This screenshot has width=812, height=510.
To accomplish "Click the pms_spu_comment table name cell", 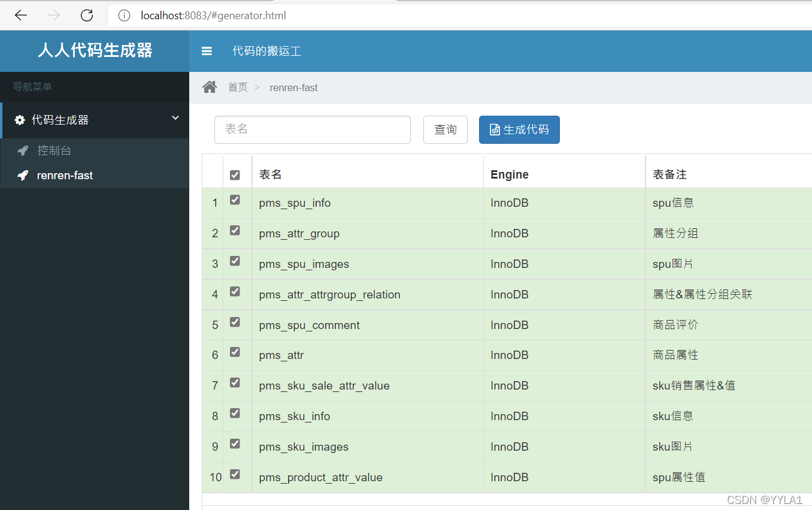I will pos(368,325).
